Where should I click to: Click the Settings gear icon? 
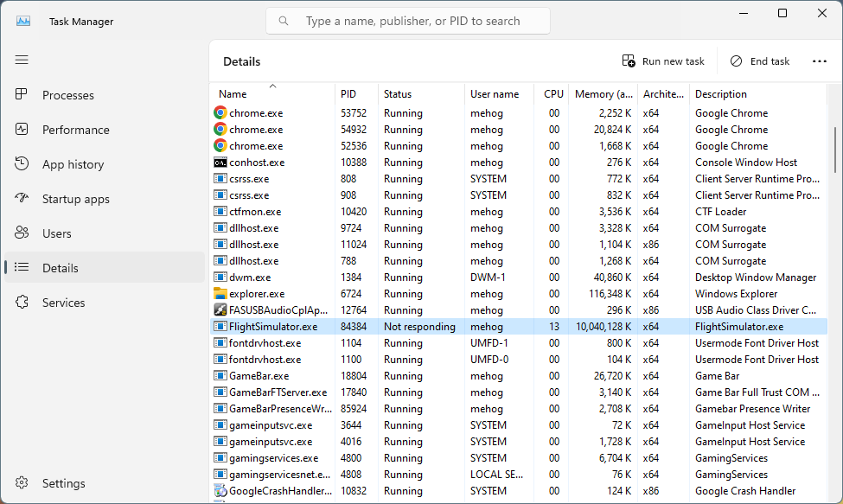(x=22, y=482)
